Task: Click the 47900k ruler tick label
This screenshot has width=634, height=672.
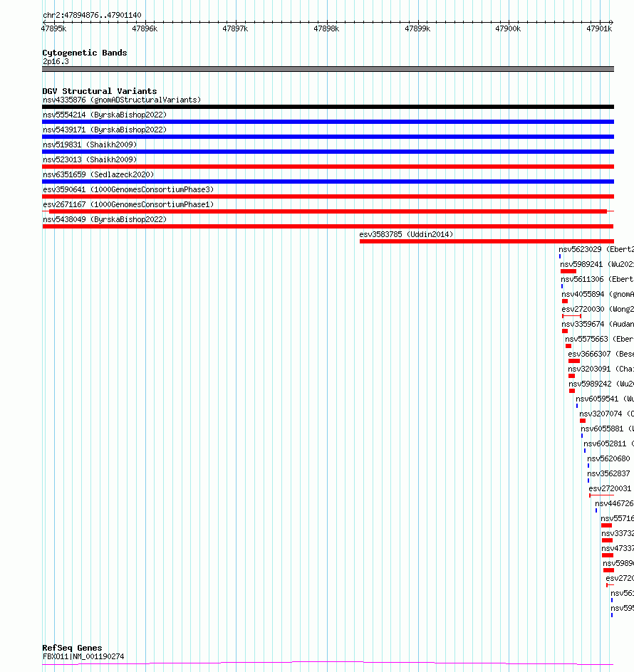Action: point(508,28)
